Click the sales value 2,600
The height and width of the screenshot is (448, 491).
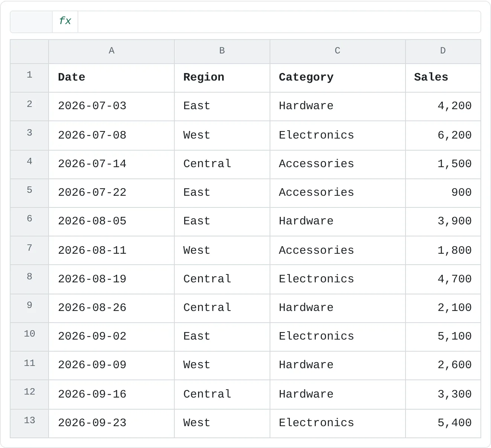tap(443, 366)
